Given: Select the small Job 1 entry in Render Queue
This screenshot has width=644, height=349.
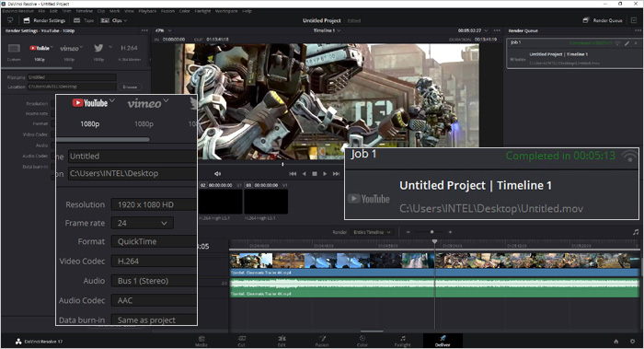Looking at the screenshot, I should click(x=575, y=53).
